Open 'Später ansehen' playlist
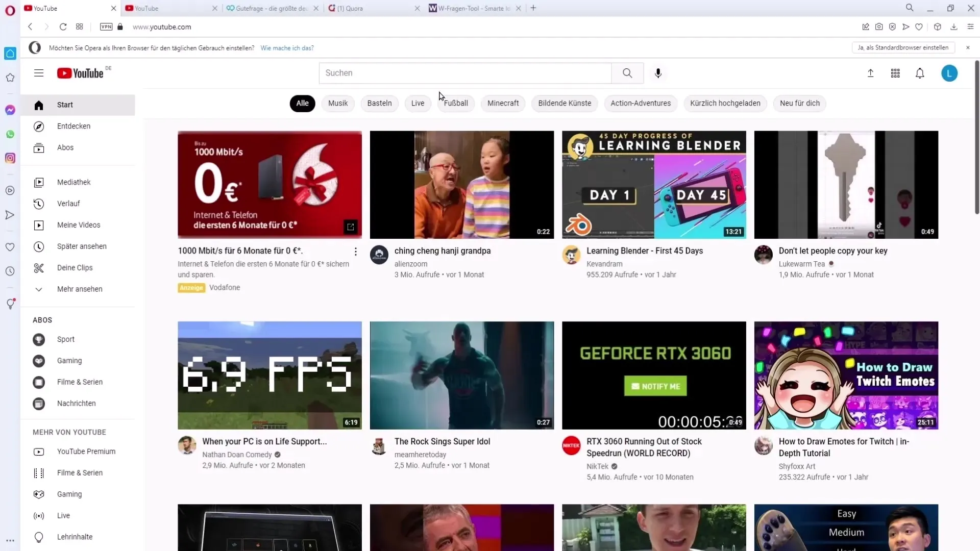This screenshot has height=551, width=980. tap(78, 247)
